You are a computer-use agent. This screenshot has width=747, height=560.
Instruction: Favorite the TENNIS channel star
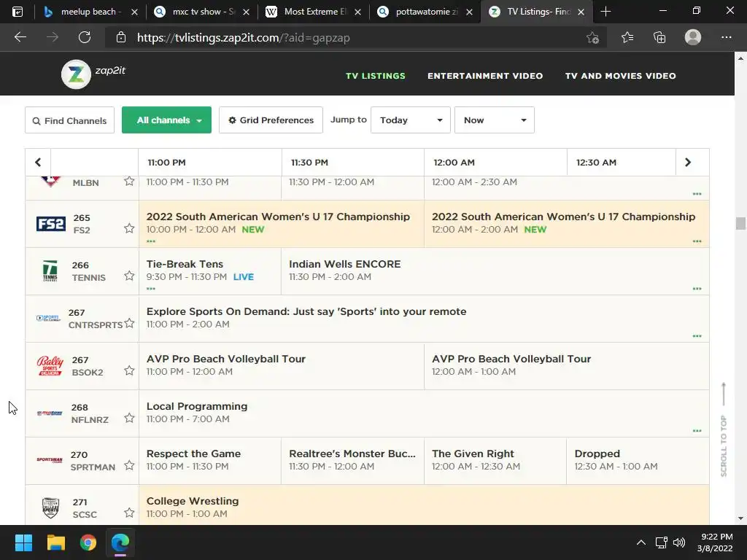coord(129,276)
